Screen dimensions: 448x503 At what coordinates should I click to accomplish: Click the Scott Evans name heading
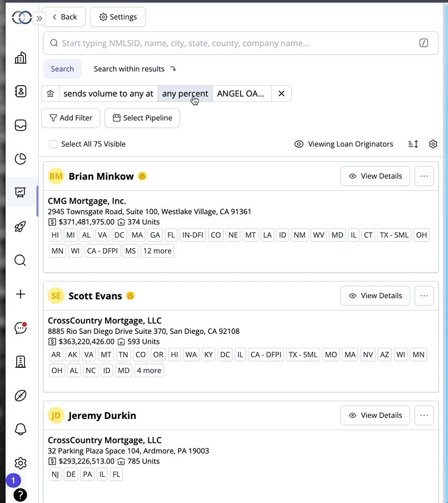[x=95, y=296]
